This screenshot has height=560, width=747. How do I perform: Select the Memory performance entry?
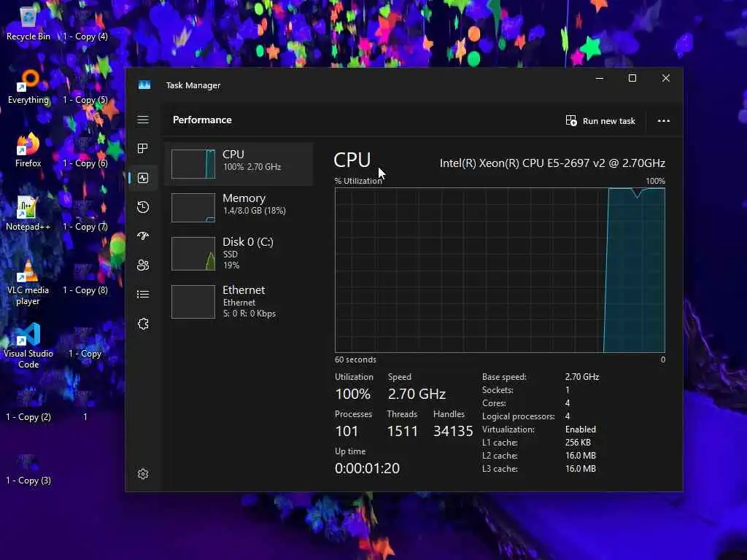point(239,207)
